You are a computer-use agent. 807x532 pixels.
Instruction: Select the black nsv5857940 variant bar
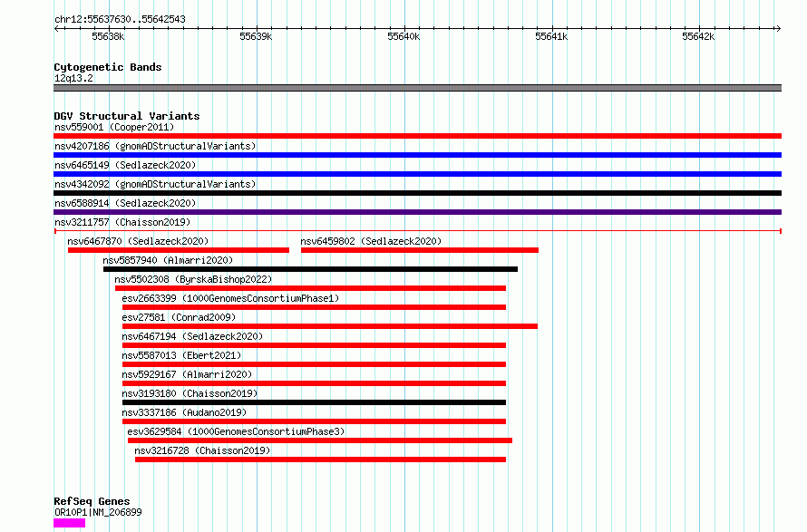pyautogui.click(x=310, y=269)
